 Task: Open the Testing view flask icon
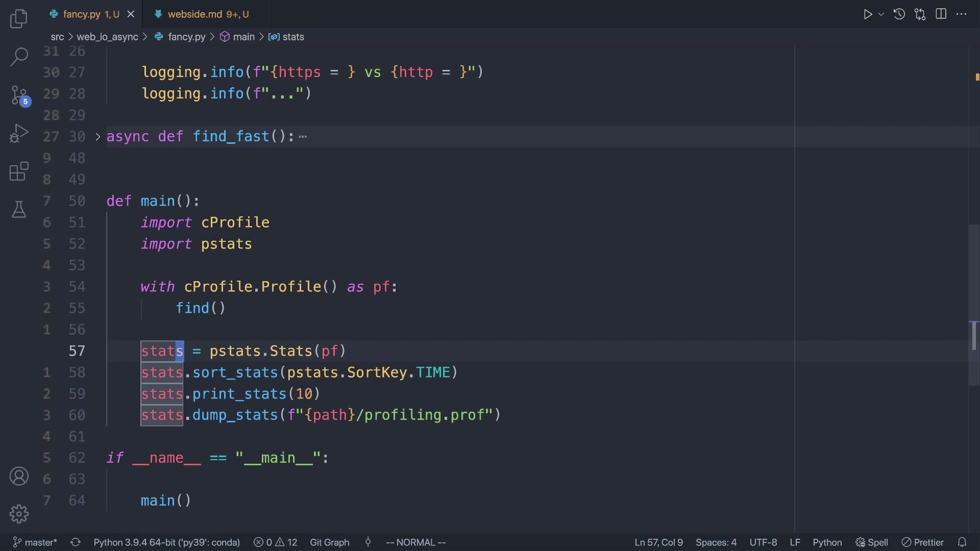[19, 209]
